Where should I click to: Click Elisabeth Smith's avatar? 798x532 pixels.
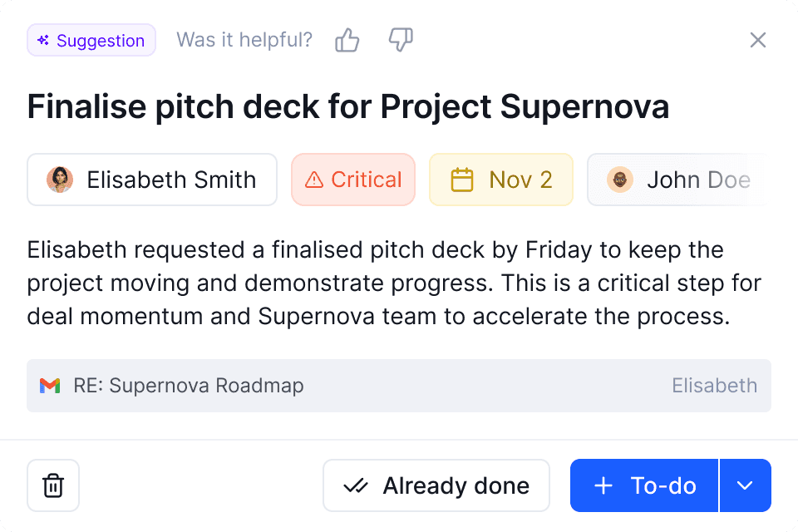60,180
